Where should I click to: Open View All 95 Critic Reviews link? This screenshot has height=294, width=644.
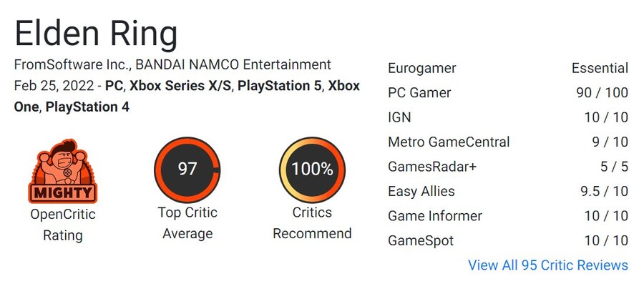pyautogui.click(x=548, y=265)
